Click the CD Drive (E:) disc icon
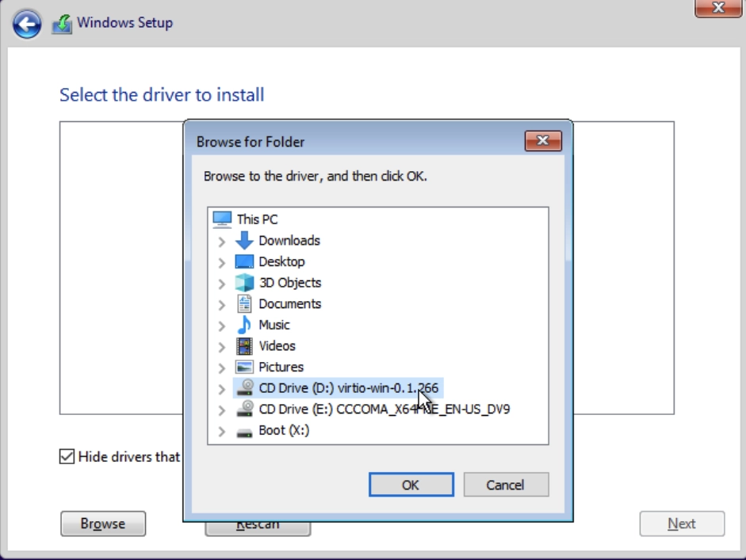This screenshot has width=746, height=560. click(245, 409)
